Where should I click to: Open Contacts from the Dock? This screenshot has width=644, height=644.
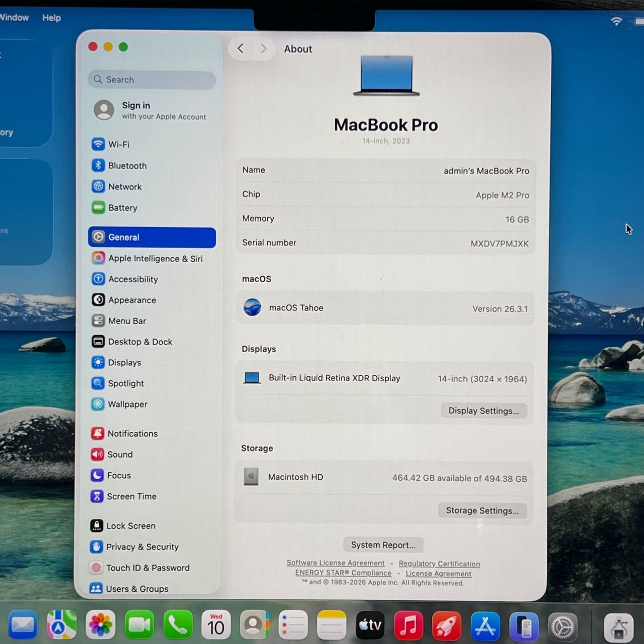[254, 625]
